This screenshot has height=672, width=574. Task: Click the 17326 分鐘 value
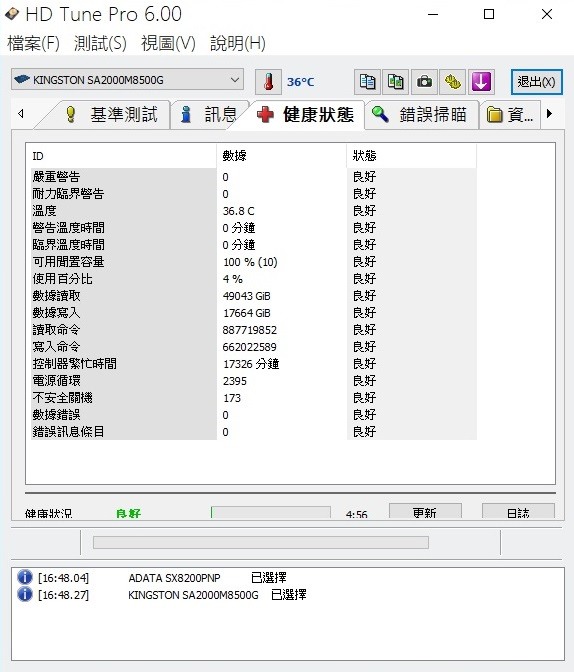[x=251, y=364]
